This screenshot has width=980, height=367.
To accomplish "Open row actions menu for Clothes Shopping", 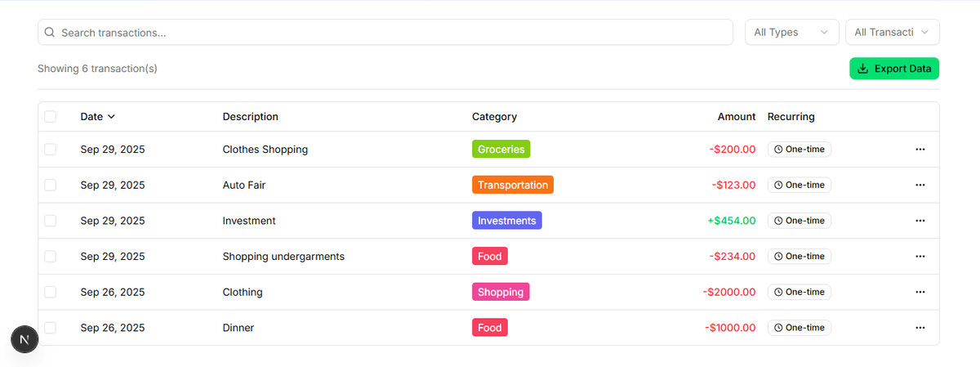I will [920, 150].
